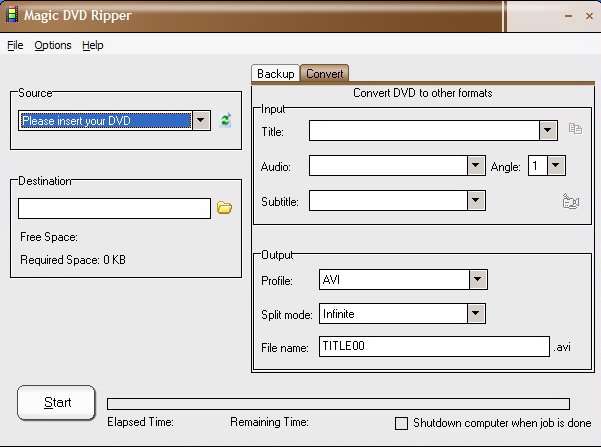This screenshot has height=447, width=601.
Task: Open the Options menu
Action: tap(53, 45)
